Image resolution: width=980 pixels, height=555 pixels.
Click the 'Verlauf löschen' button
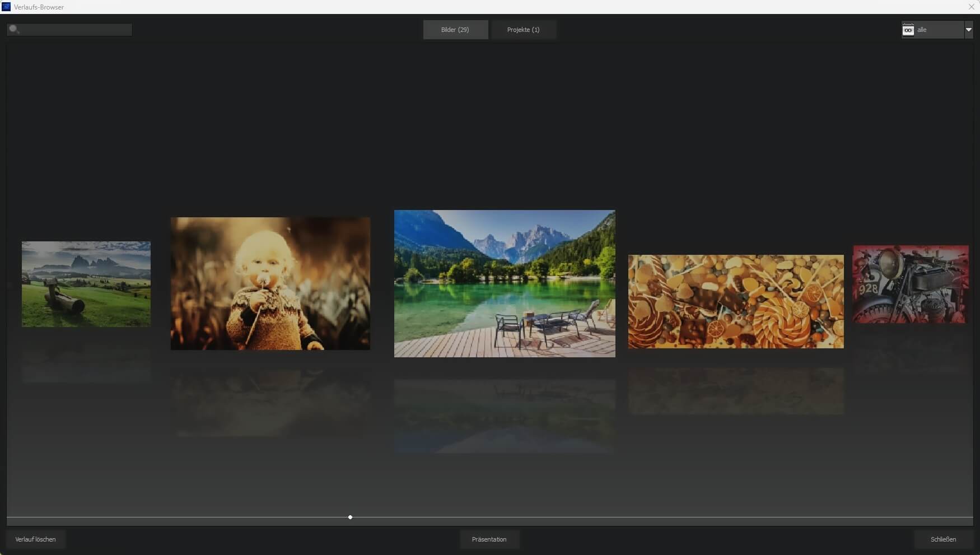35,539
